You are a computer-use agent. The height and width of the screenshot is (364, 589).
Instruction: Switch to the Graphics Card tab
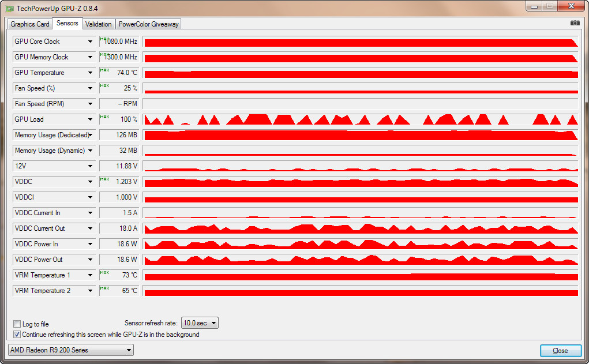[29, 24]
